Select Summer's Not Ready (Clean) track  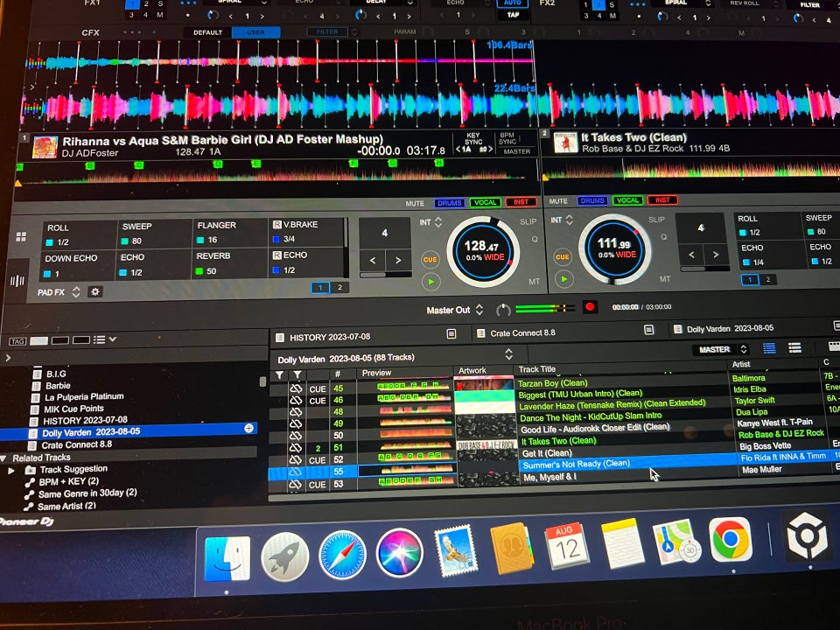click(x=576, y=464)
